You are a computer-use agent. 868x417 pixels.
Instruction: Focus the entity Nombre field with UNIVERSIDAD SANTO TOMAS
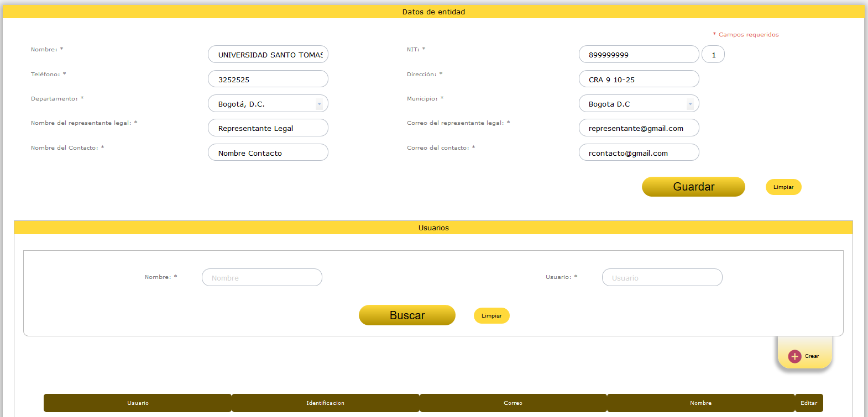click(x=268, y=55)
